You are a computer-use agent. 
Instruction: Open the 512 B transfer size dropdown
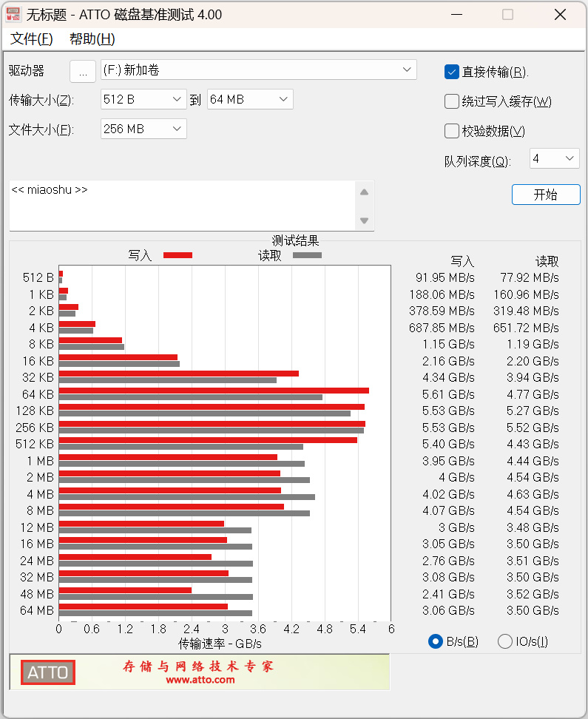pyautogui.click(x=143, y=99)
